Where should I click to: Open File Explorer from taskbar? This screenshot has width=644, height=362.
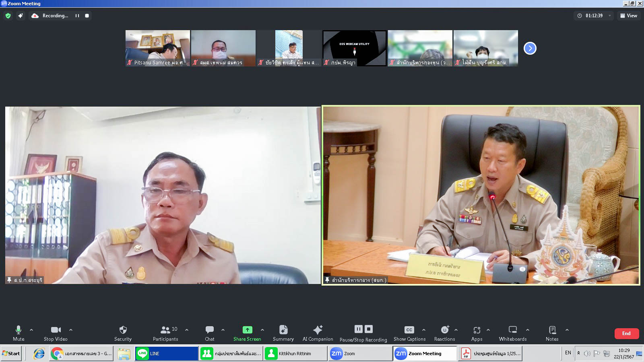pyautogui.click(x=124, y=354)
